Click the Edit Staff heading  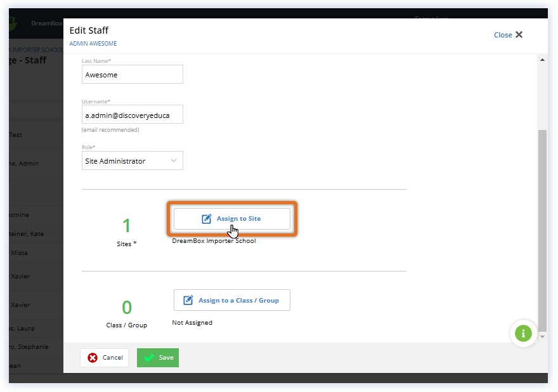89,30
